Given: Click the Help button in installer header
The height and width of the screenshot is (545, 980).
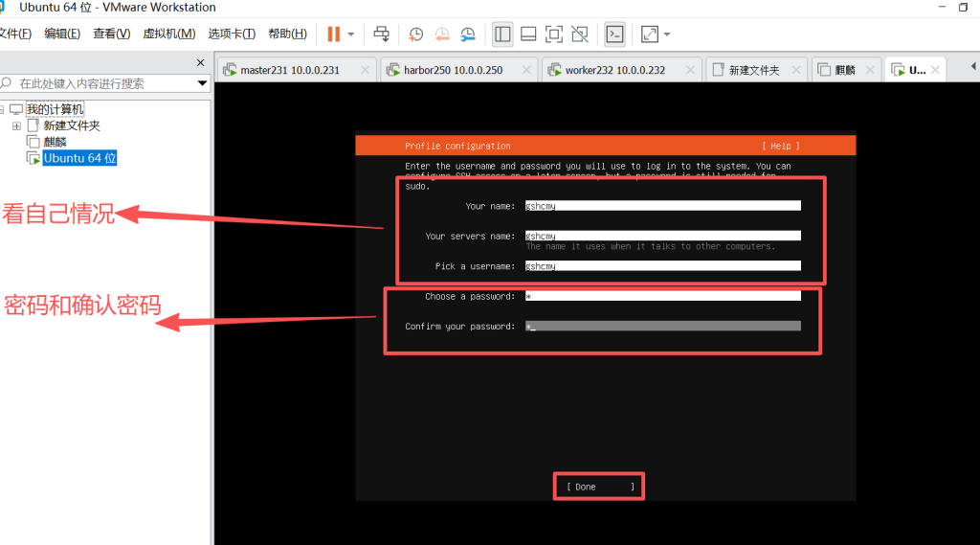Looking at the screenshot, I should pyautogui.click(x=780, y=147).
